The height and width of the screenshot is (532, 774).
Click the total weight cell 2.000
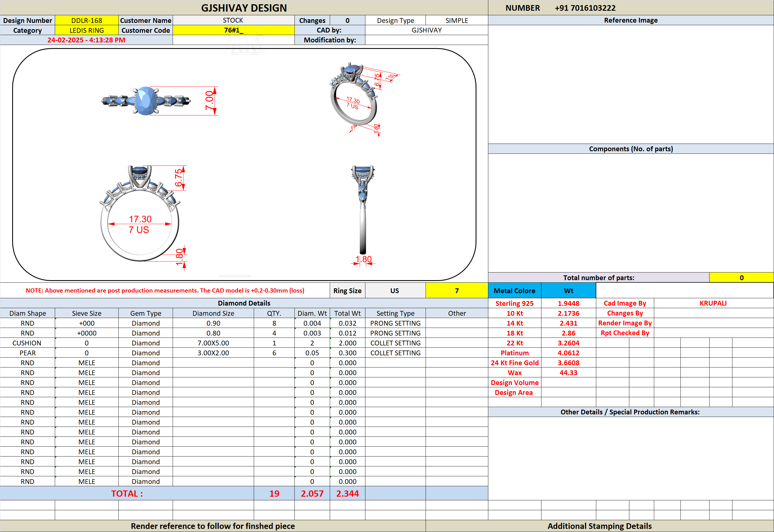[348, 343]
